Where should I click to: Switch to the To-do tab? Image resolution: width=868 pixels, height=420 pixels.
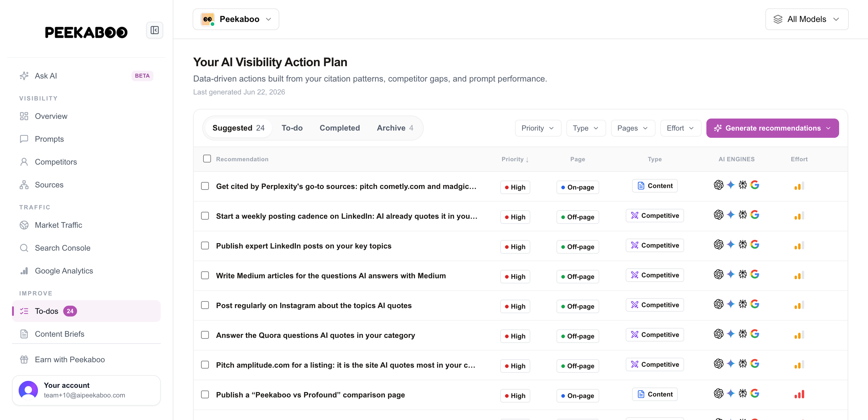[292, 128]
